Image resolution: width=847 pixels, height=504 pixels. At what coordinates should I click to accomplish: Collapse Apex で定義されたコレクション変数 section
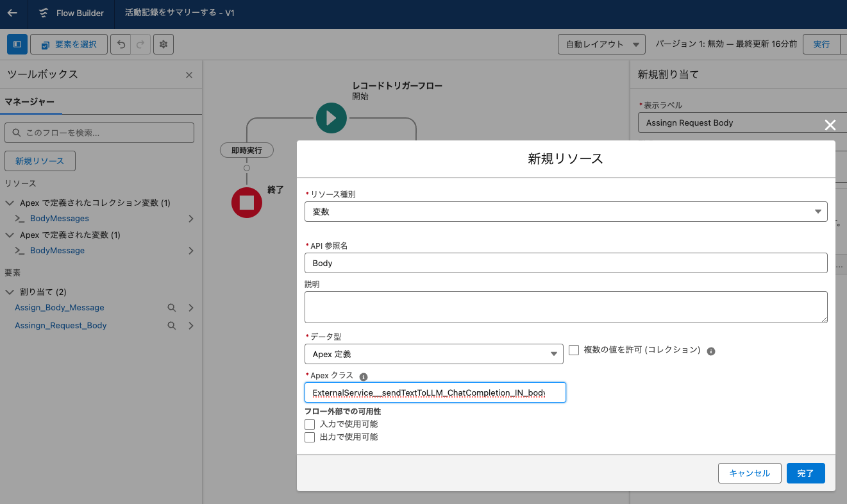(10, 203)
